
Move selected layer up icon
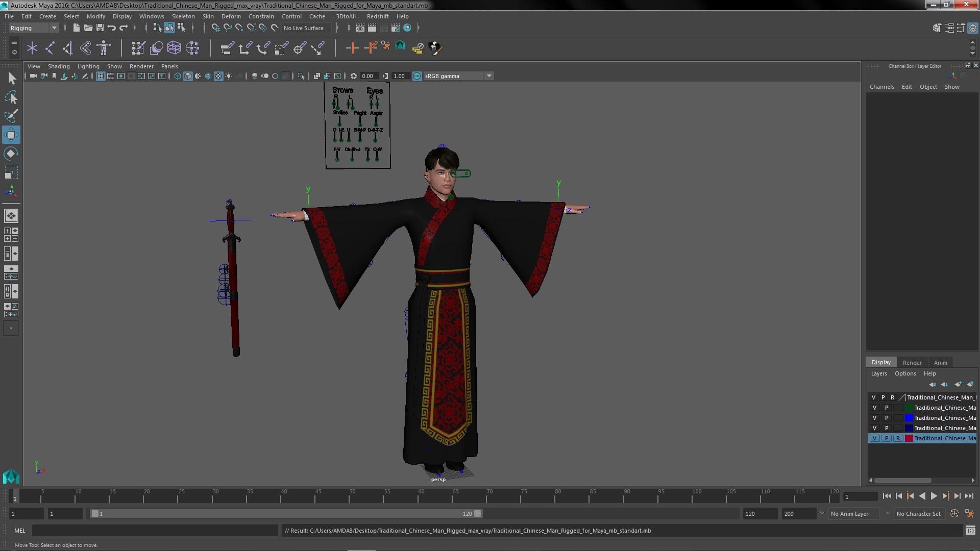[933, 384]
